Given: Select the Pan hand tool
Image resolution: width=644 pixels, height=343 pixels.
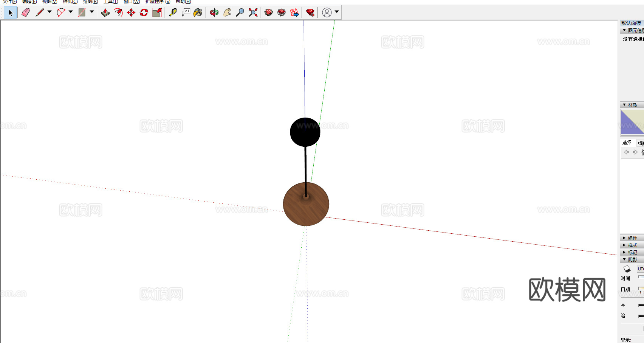Looking at the screenshot, I should 227,12.
